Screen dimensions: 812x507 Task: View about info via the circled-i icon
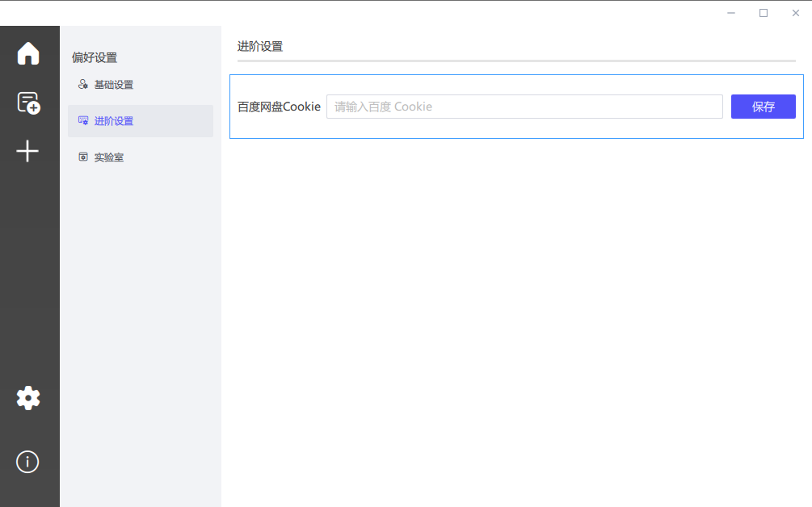tap(27, 462)
